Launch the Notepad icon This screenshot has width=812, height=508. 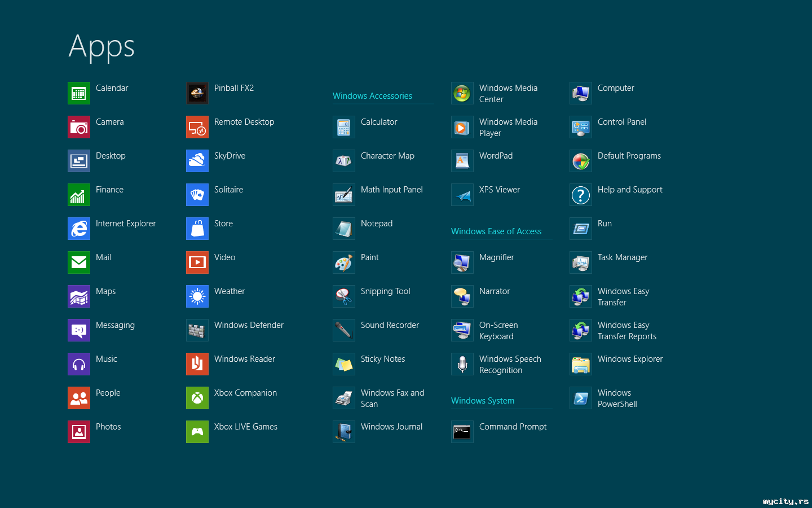point(344,229)
